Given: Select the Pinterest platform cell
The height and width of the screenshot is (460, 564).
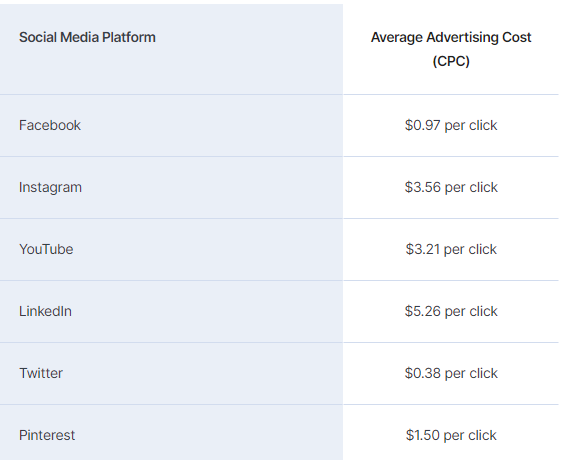Looking at the screenshot, I should click(x=171, y=433).
